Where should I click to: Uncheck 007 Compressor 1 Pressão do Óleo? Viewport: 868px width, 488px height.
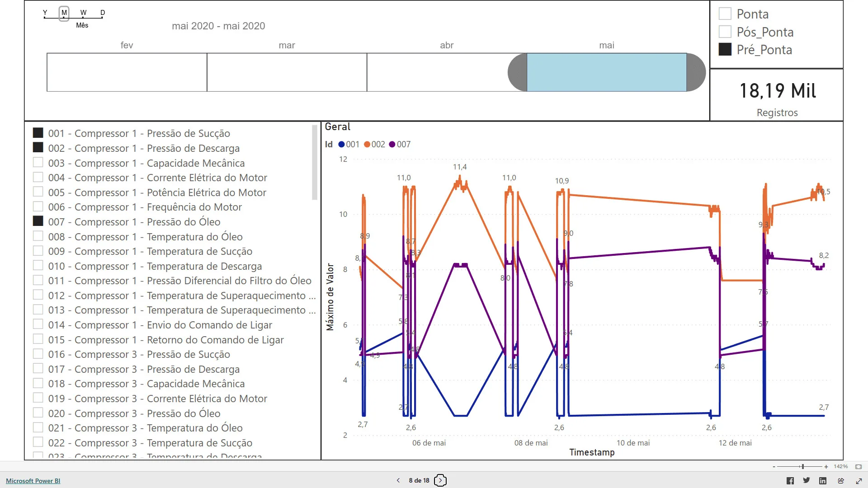click(38, 221)
